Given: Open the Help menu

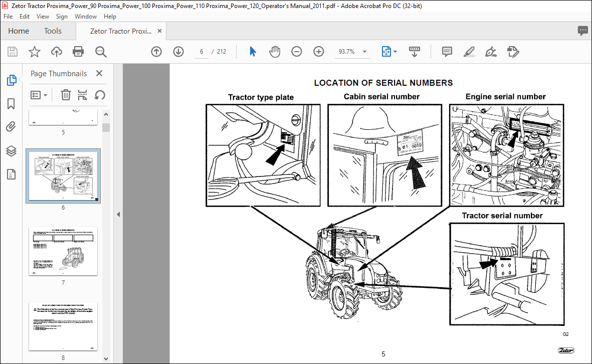Looking at the screenshot, I should 110,16.
